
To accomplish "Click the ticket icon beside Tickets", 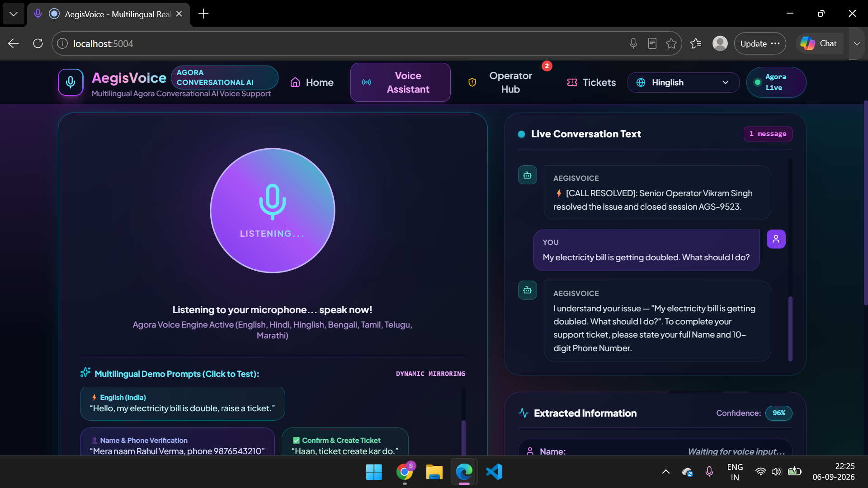I will point(572,82).
